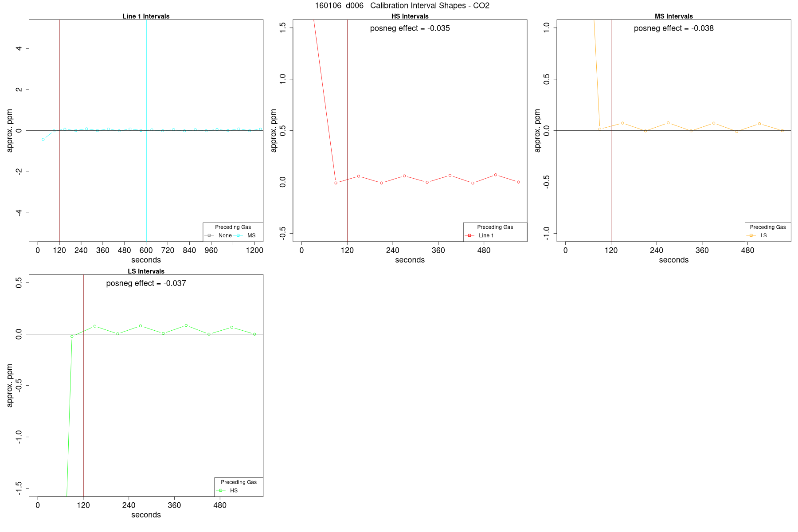Viewport: 798px width, 532px height.
Task: Click "MS" in the Line 1 Intervals legend
Action: tap(251, 235)
